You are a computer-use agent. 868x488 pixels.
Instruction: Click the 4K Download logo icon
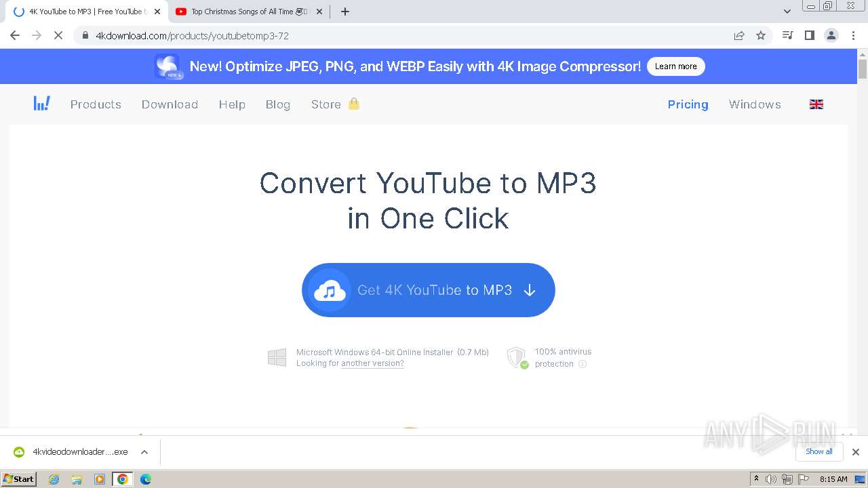(x=41, y=104)
